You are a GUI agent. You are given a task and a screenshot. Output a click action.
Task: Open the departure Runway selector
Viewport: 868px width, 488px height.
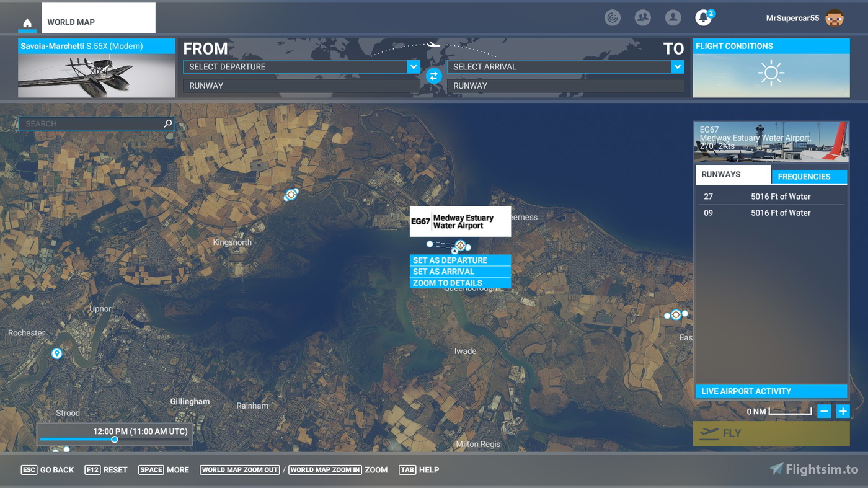301,86
